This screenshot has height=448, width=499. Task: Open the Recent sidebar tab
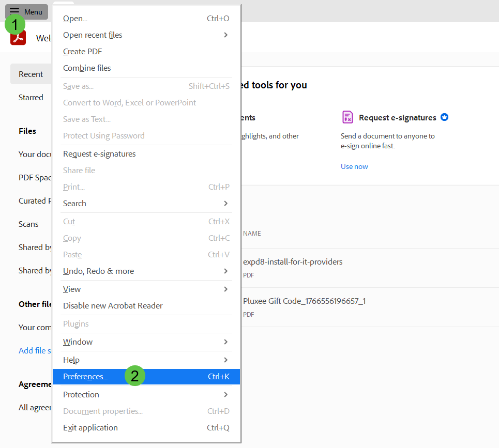tap(31, 74)
